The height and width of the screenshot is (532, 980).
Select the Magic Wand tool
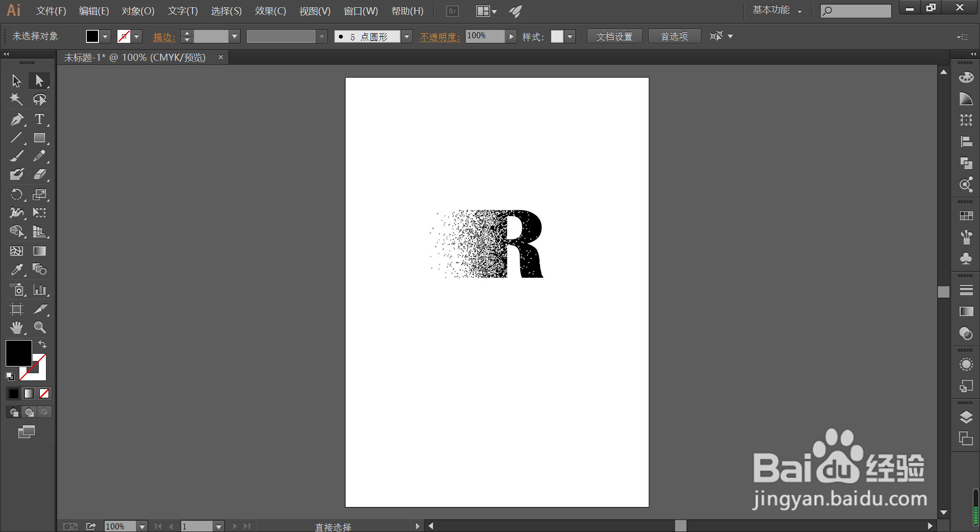16,100
